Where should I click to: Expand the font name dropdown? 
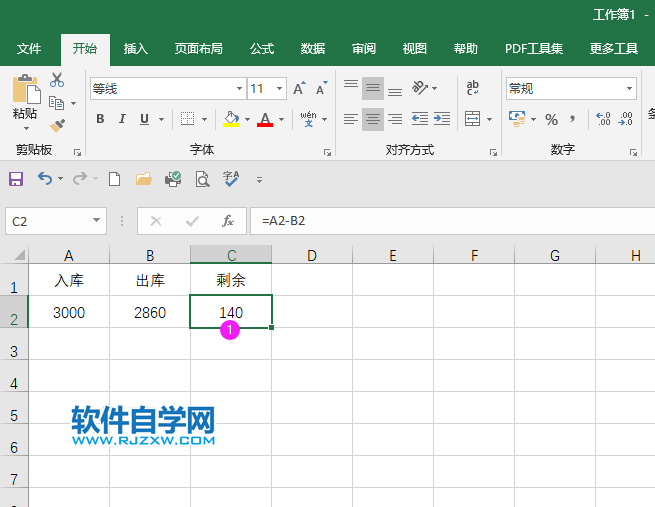pyautogui.click(x=239, y=89)
